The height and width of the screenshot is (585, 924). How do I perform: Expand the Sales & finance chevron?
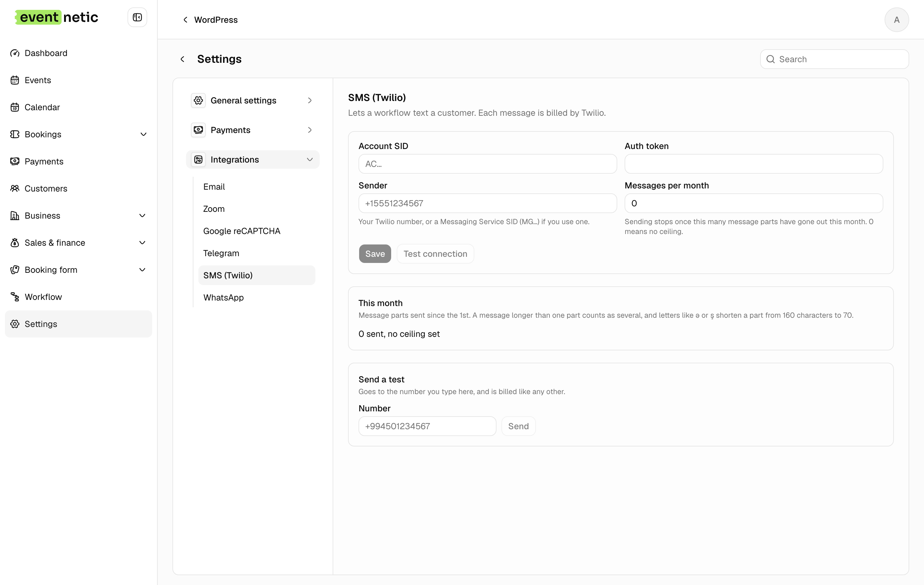(142, 243)
